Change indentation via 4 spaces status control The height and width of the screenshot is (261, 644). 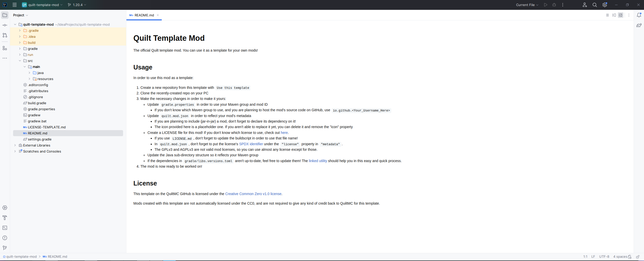point(620,256)
